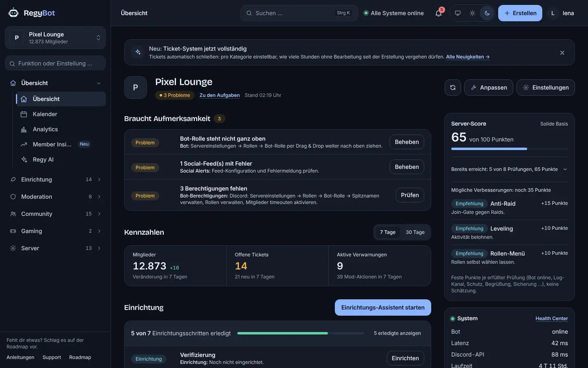Click the sparkle icon in the news banner
The image size is (588, 368).
[x=138, y=52]
